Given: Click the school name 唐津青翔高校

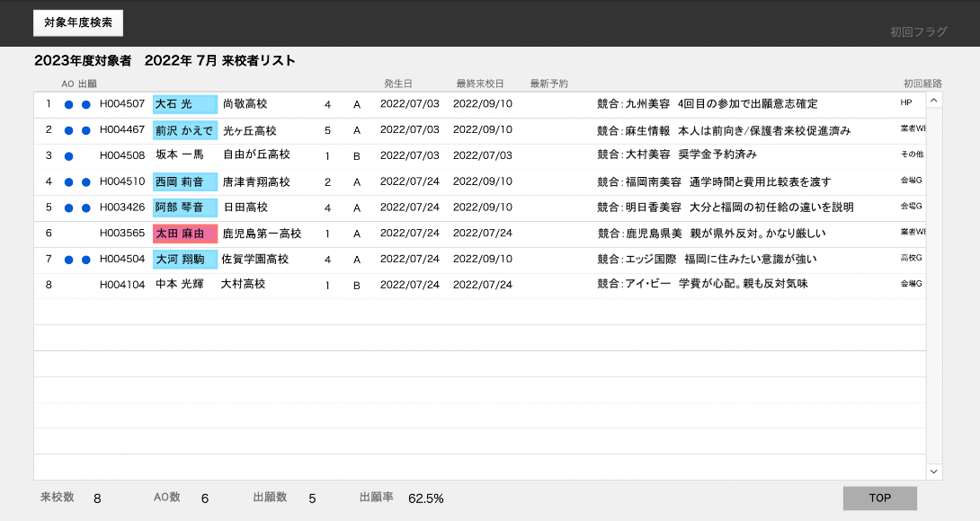Looking at the screenshot, I should click(x=256, y=181).
